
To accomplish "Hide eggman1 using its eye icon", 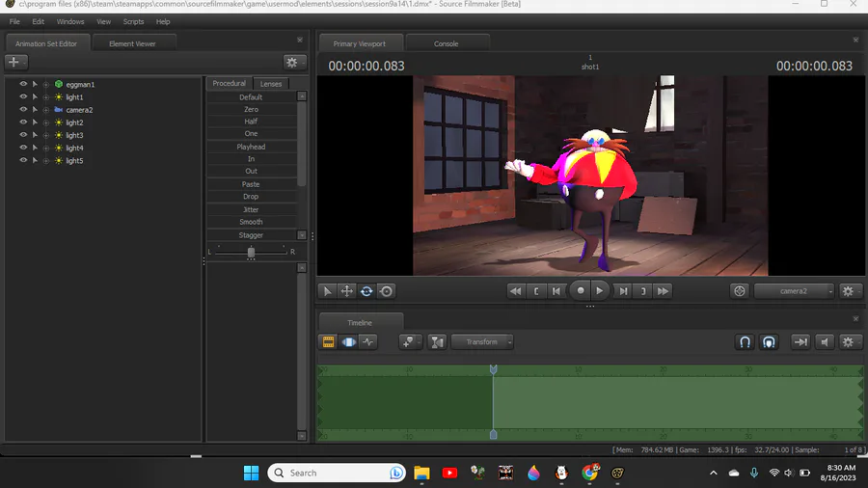I will tap(23, 85).
